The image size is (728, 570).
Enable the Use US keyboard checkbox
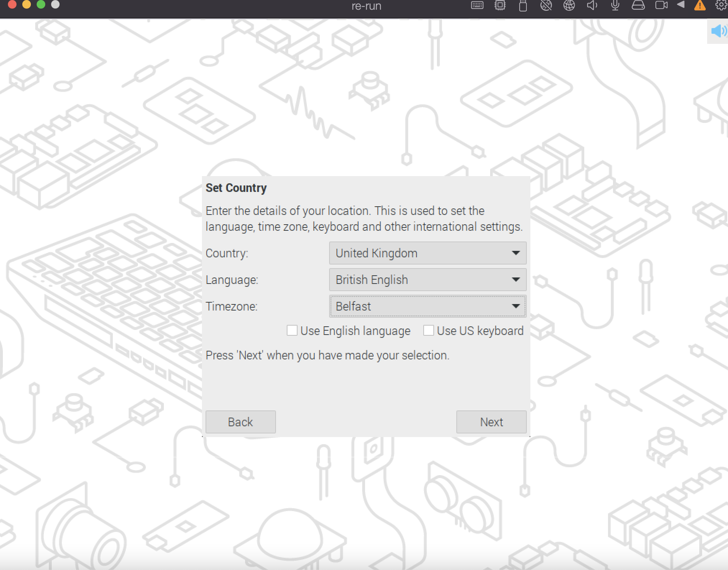tap(427, 331)
